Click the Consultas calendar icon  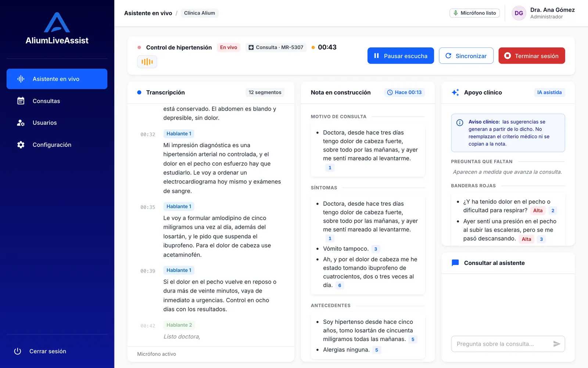[x=21, y=101]
